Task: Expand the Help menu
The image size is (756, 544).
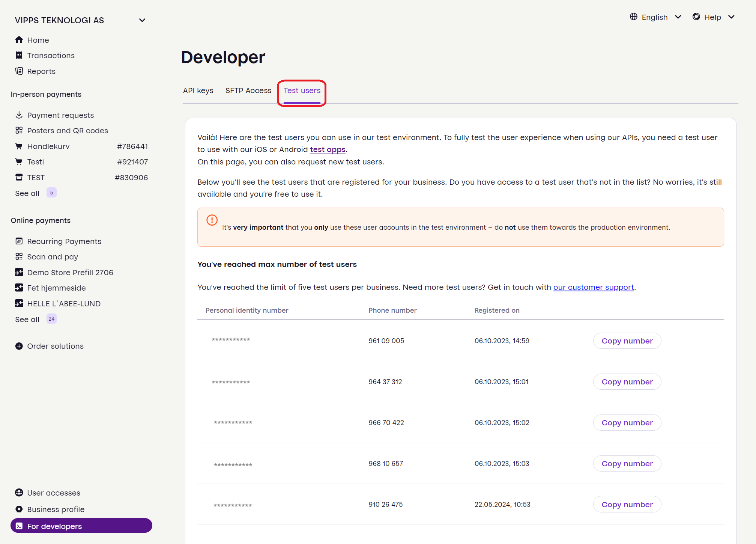Action: (x=714, y=17)
